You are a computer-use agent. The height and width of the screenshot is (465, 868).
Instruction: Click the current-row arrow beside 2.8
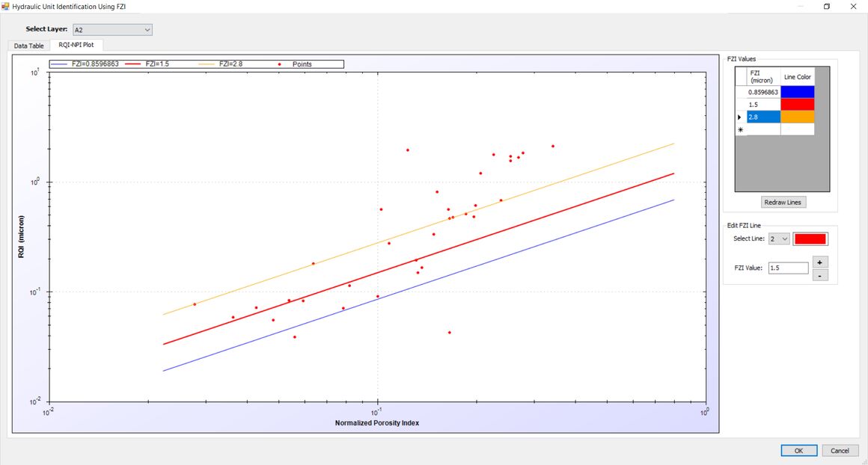(x=740, y=117)
